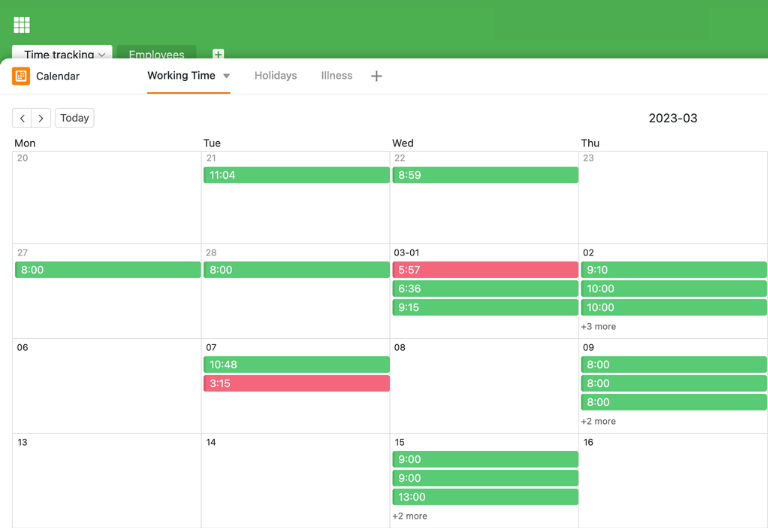
Task: Show +3 more entries on March 02
Action: click(x=598, y=327)
